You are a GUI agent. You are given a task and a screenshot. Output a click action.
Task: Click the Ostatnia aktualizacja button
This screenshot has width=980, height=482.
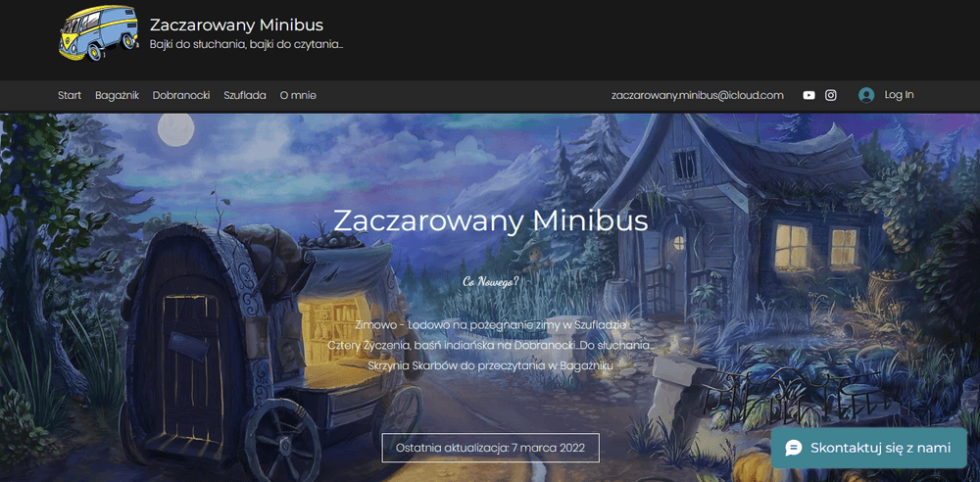491,448
